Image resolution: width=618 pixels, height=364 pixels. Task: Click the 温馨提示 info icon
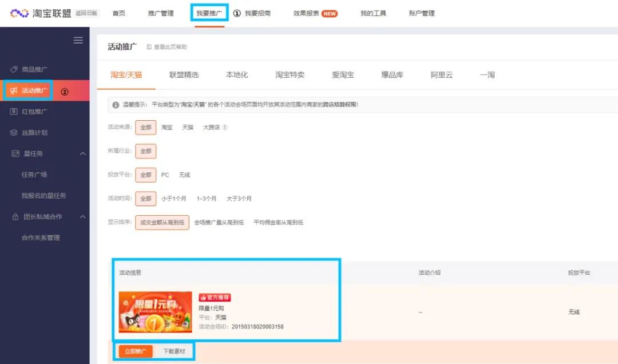(x=116, y=105)
